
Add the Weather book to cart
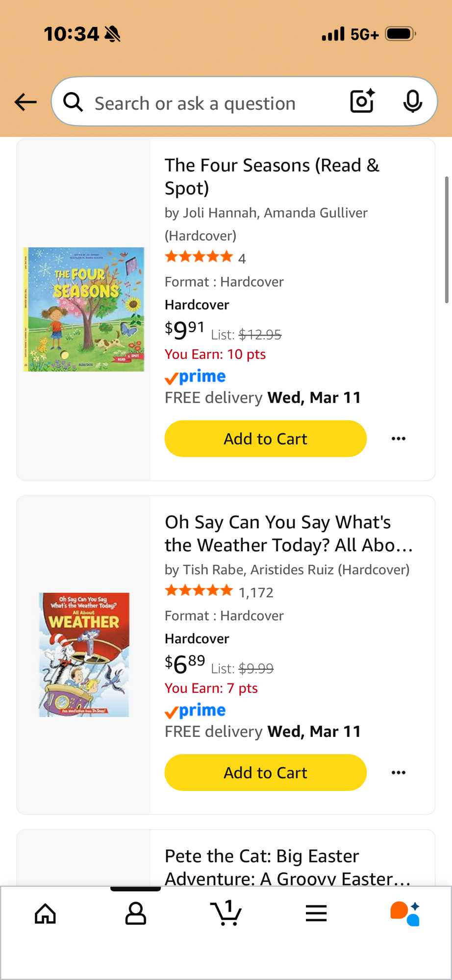point(265,773)
